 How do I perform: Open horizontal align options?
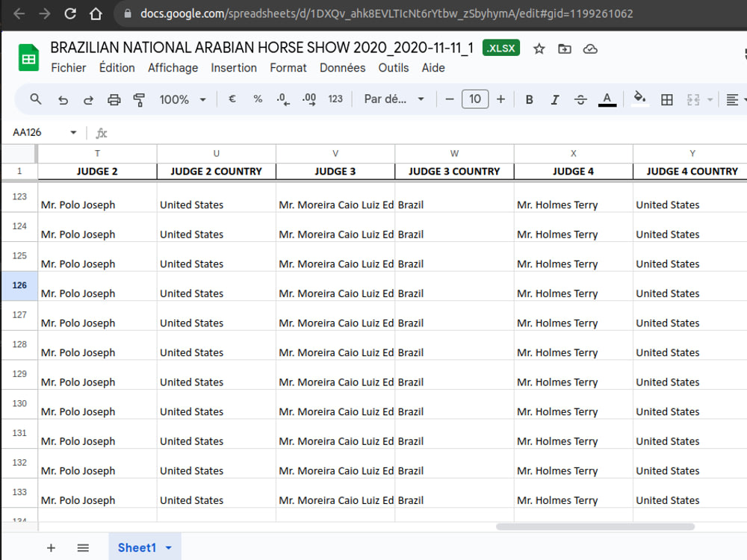(x=732, y=99)
